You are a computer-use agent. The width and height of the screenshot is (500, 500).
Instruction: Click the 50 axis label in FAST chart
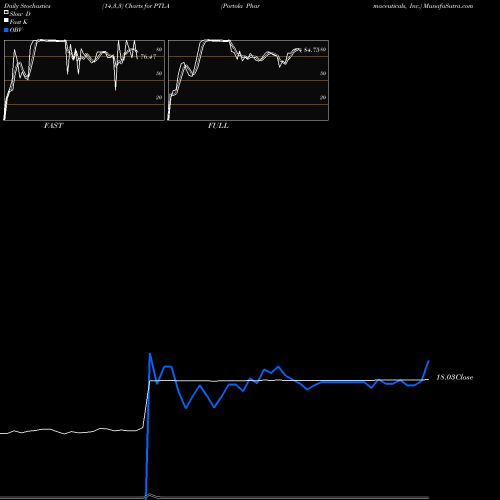[159, 73]
